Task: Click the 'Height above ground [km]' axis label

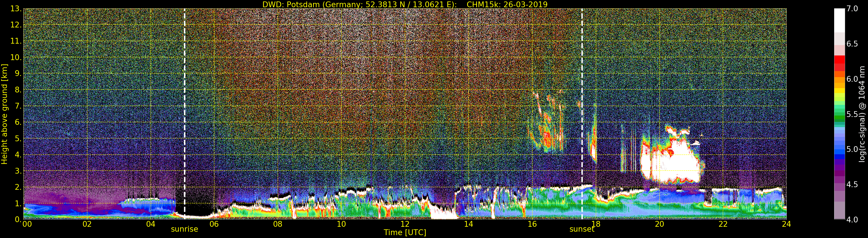Action: [x=4, y=114]
